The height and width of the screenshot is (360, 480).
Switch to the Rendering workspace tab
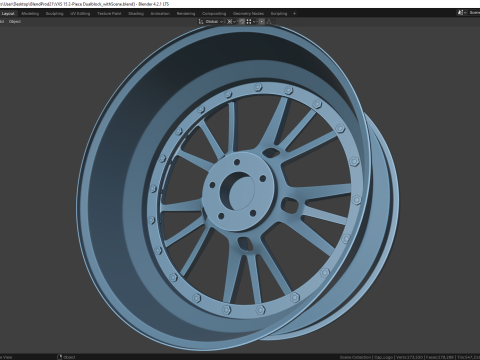coord(186,14)
